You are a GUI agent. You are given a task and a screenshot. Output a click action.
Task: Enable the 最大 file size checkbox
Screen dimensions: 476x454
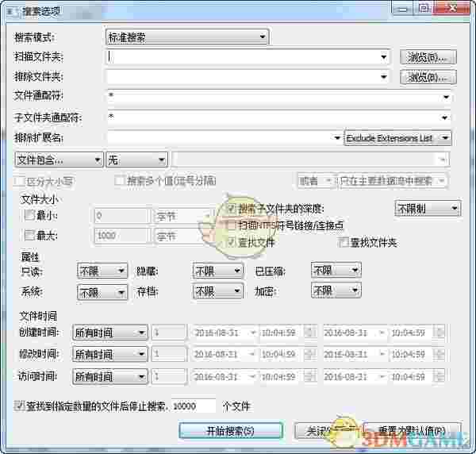coord(29,235)
